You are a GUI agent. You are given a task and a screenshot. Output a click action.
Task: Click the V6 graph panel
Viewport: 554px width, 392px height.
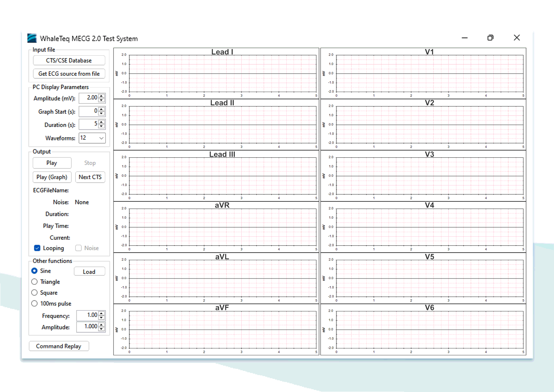(x=423, y=329)
